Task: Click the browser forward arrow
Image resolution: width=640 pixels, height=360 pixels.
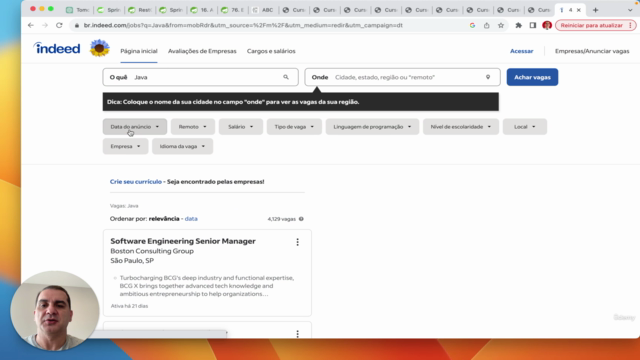Action: (x=45, y=25)
